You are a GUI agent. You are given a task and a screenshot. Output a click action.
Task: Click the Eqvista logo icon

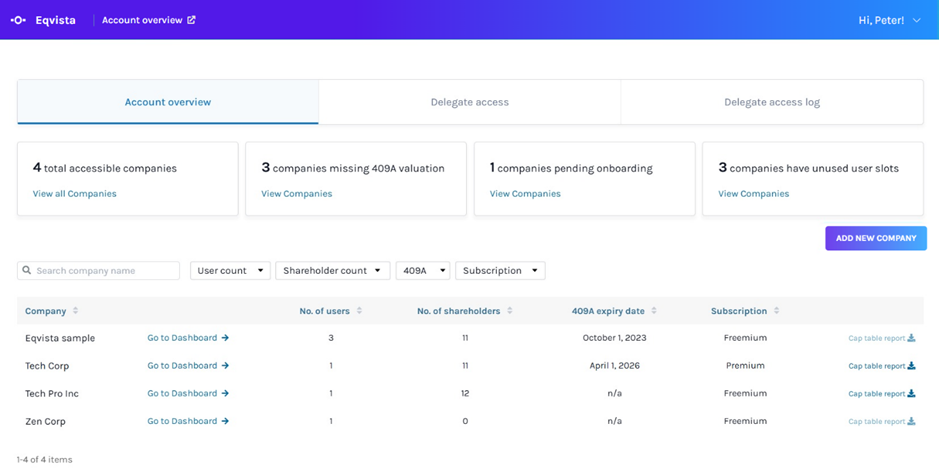(18, 20)
